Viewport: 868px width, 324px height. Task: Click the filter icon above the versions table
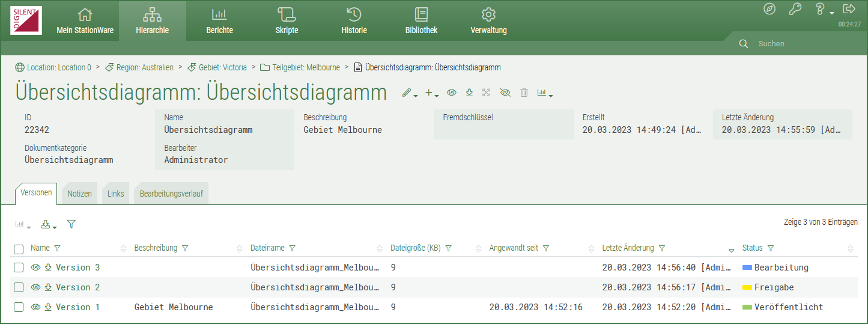pos(71,224)
